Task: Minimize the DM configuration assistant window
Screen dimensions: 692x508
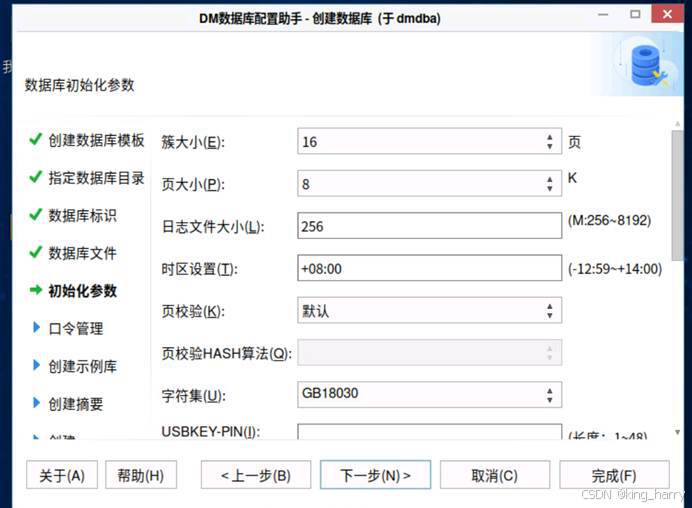Action: click(x=603, y=15)
